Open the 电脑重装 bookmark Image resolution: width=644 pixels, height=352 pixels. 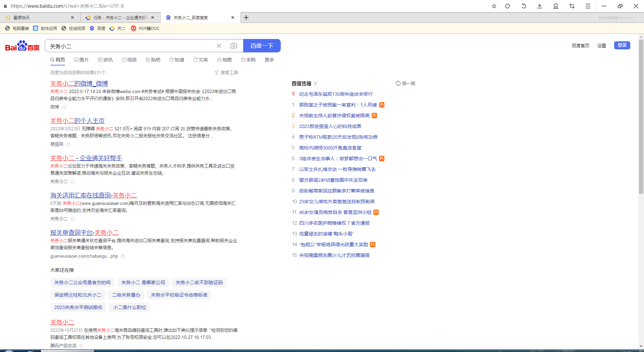coord(17,29)
